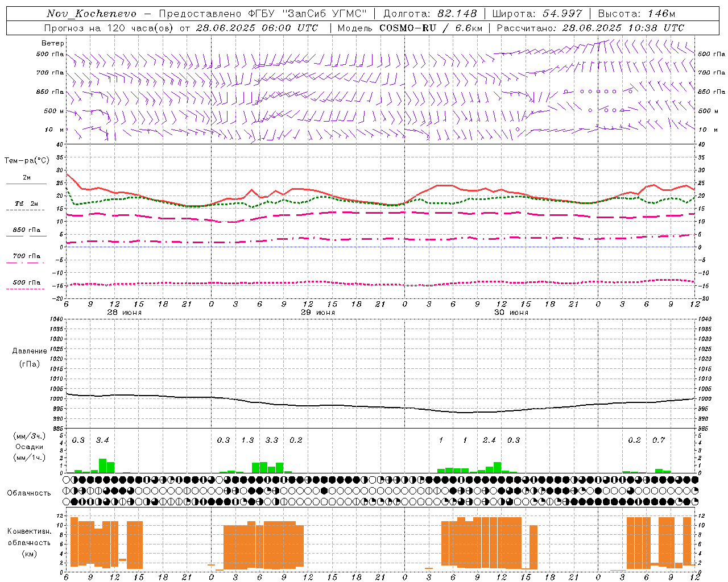The height and width of the screenshot is (582, 728).
Task: Select the 2.4 precipitation total value
Action: coord(489,440)
